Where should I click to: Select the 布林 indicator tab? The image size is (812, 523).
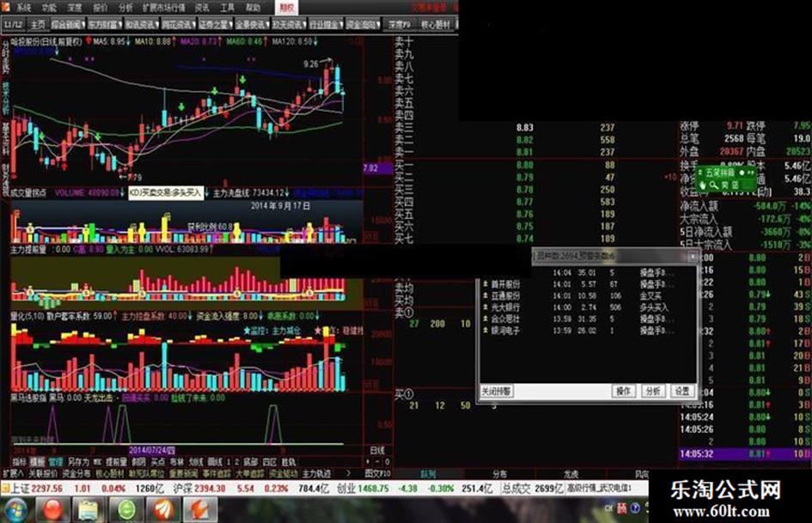[x=177, y=461]
